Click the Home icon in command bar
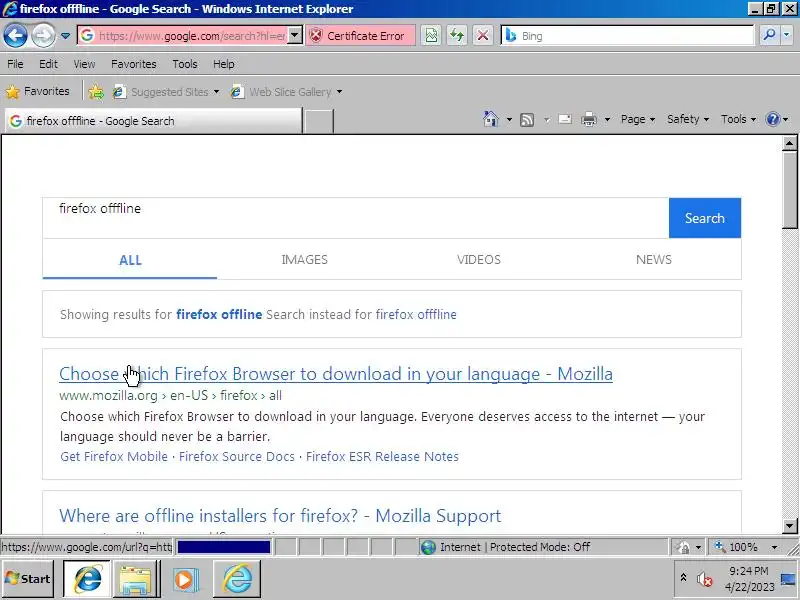 click(x=491, y=119)
